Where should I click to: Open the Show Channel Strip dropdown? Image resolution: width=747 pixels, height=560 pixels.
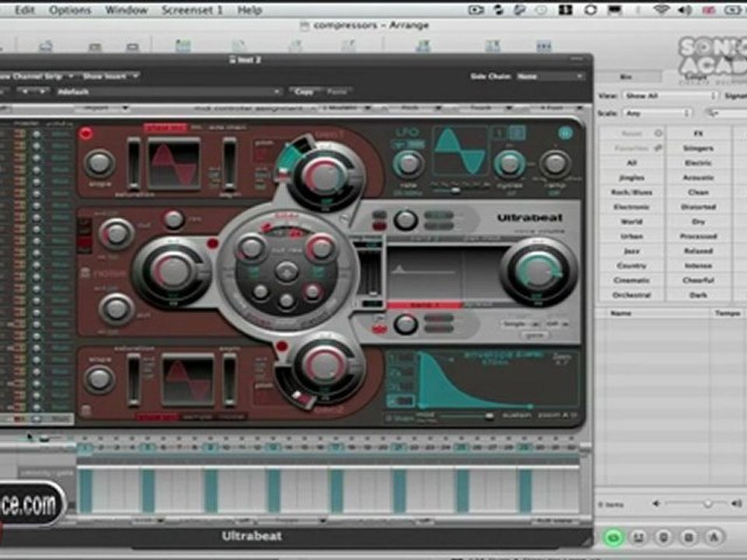[37, 76]
